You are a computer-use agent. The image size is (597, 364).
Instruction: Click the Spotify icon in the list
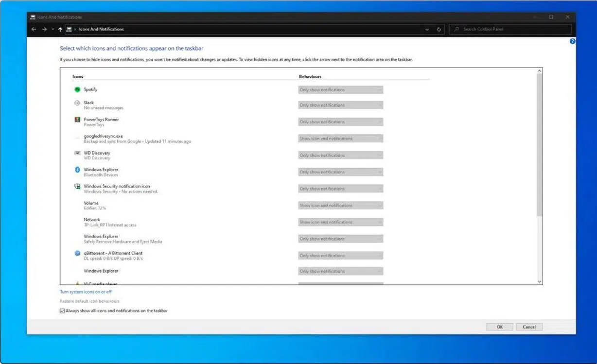coord(77,89)
